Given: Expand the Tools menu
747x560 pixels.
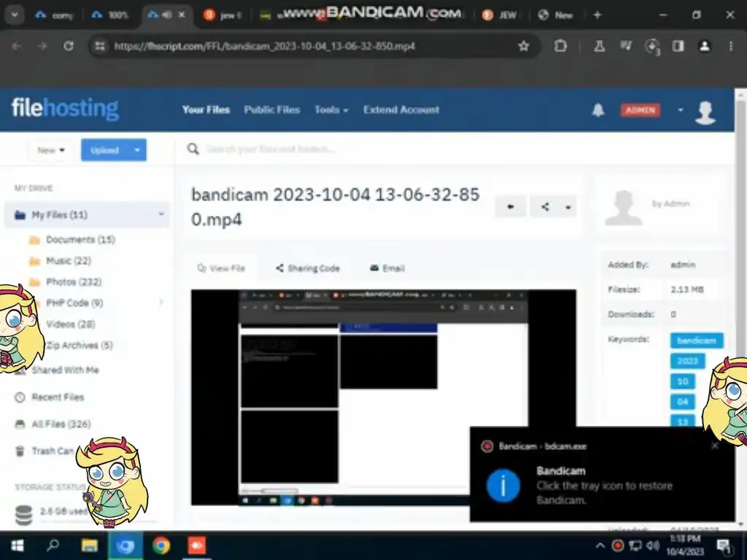Looking at the screenshot, I should point(331,109).
